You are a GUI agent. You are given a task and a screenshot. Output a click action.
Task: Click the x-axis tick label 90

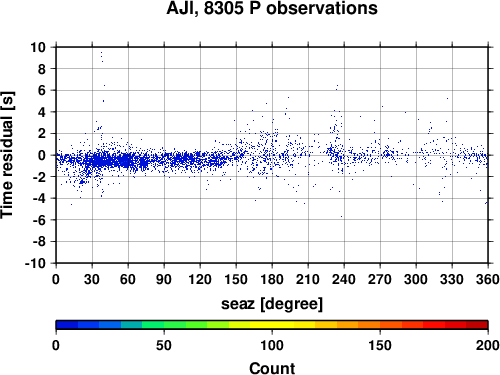coord(164,279)
